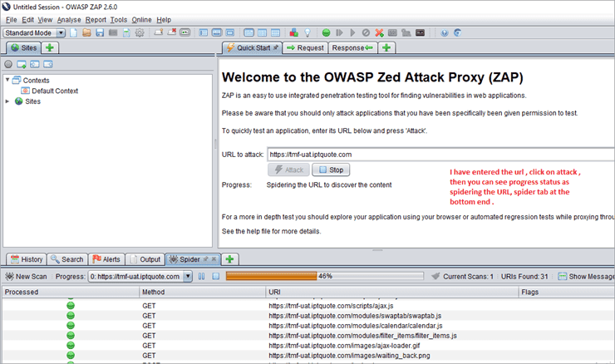Stop the spider scan with square icon

[x=215, y=276]
